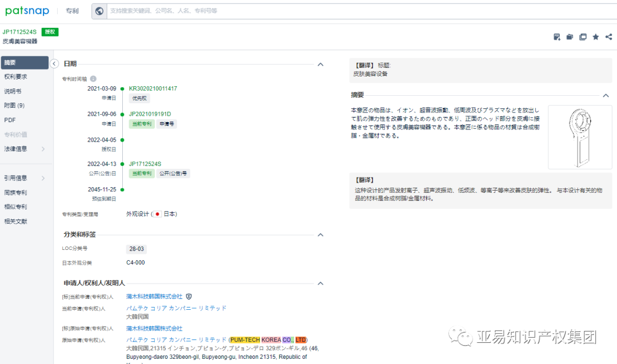Screen dimensions: 617x364
Task: Click the patent drawing thumbnail
Action: 580,137
